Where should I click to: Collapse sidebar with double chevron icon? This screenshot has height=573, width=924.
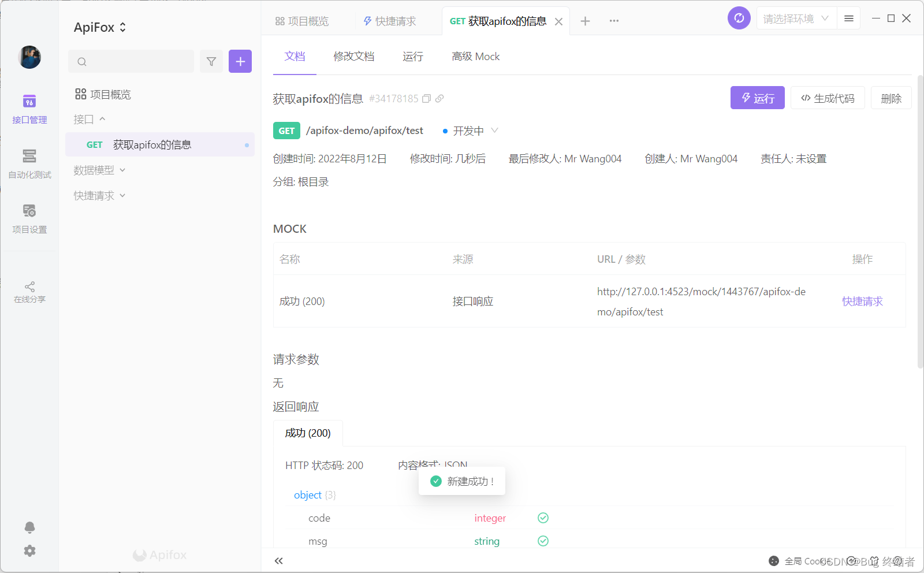279,561
